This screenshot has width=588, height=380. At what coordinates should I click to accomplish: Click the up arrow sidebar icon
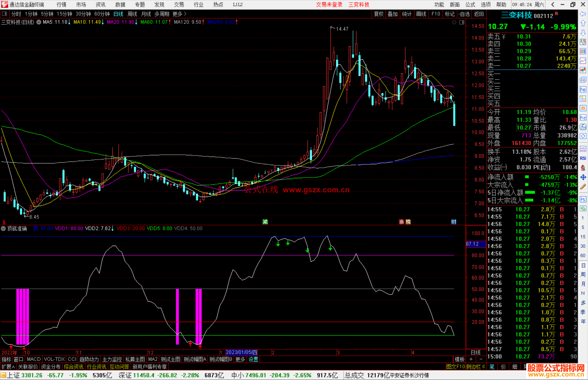[x=583, y=23]
